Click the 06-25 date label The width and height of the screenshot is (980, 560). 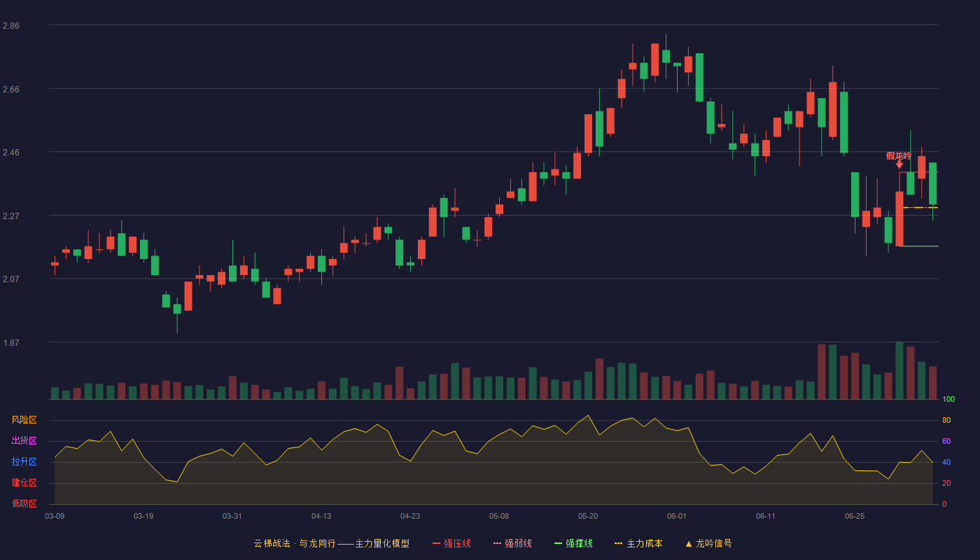[x=855, y=516]
